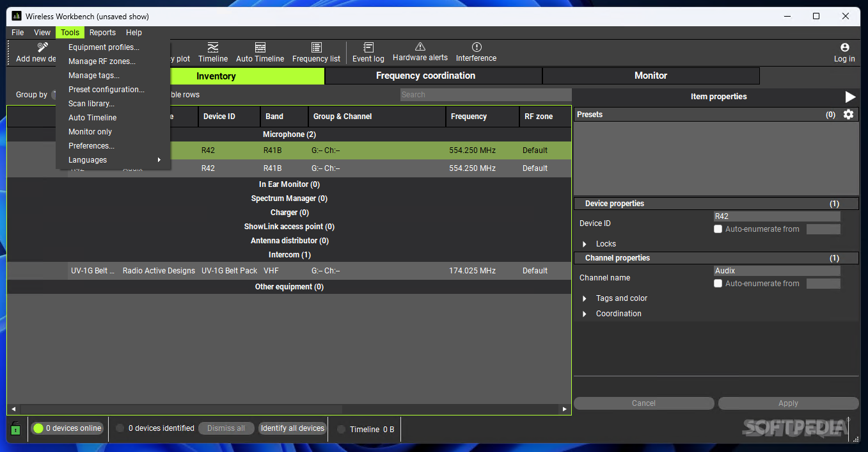868x452 pixels.
Task: Select Monitor only menu option
Action: click(x=113, y=132)
